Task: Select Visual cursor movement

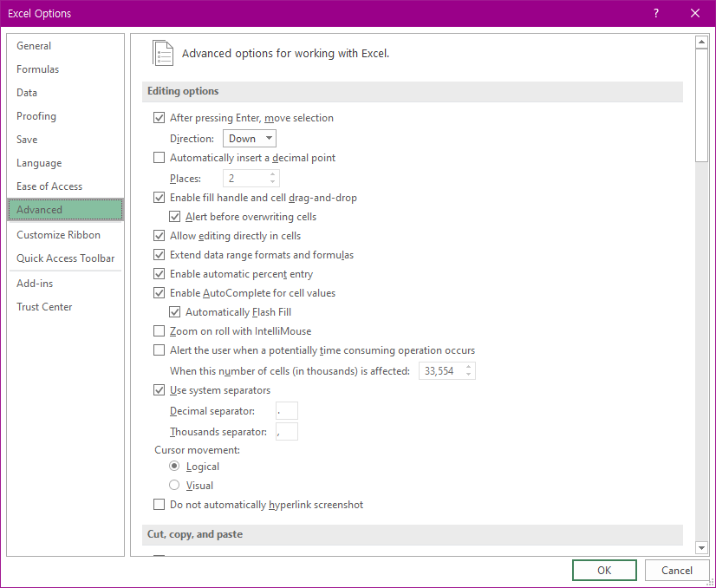Action: (174, 485)
